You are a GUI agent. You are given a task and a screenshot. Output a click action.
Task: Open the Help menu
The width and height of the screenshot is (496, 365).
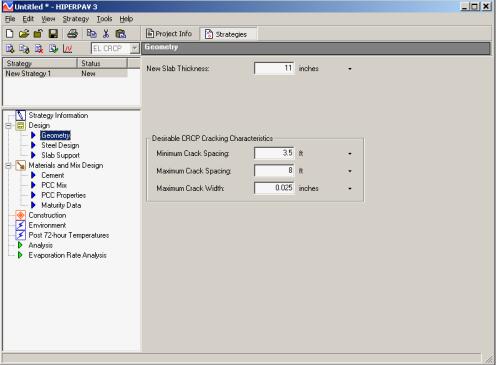pyautogui.click(x=126, y=19)
